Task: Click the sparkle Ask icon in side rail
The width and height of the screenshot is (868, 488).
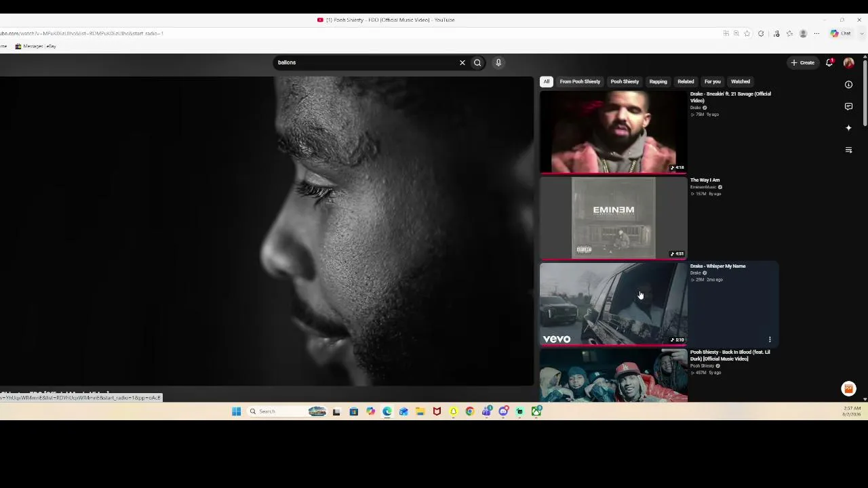Action: coord(848,128)
